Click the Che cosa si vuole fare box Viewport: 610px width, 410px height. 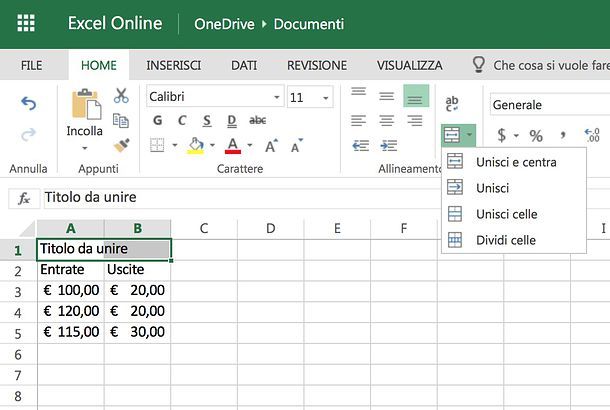[x=541, y=65]
